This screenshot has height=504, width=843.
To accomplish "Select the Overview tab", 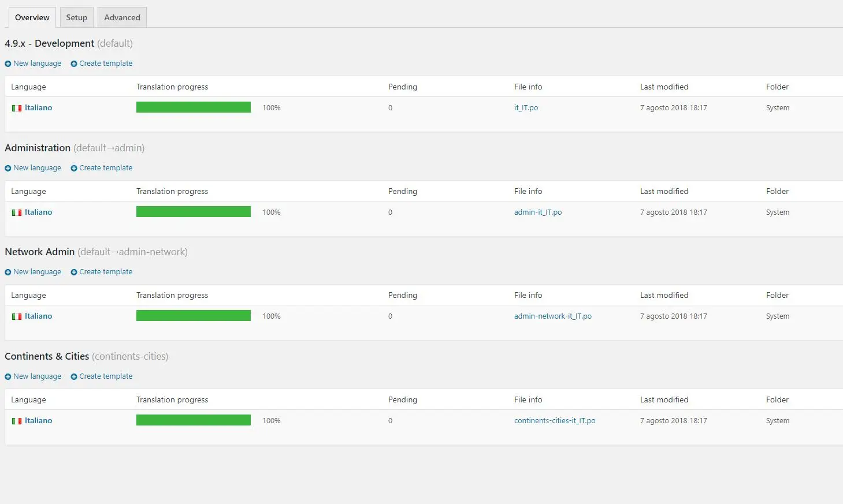I will 32,17.
